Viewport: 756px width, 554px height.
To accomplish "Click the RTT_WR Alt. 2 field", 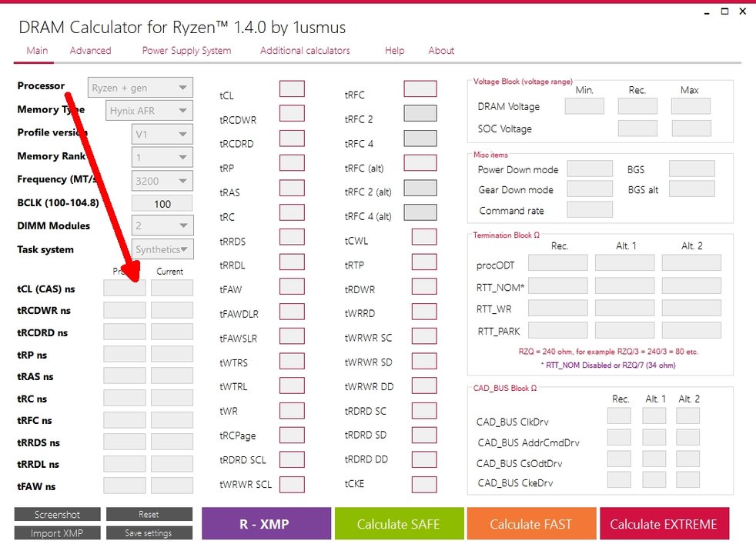I will (691, 308).
